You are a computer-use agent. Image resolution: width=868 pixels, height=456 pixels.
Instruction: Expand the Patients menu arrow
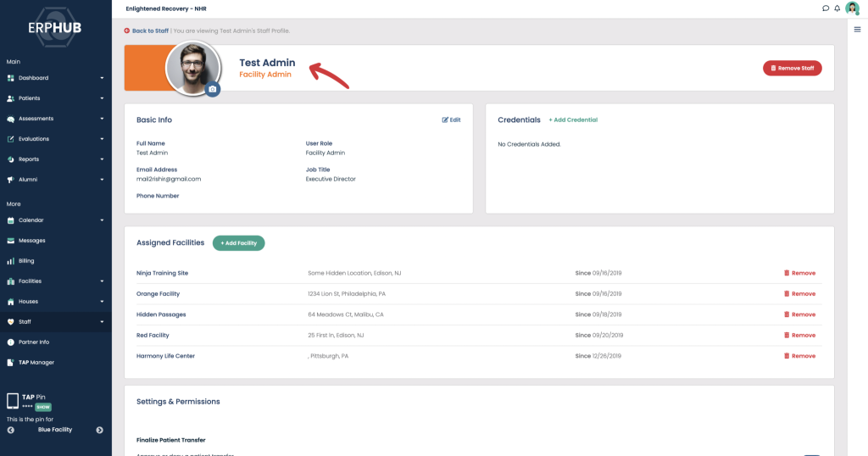click(102, 98)
